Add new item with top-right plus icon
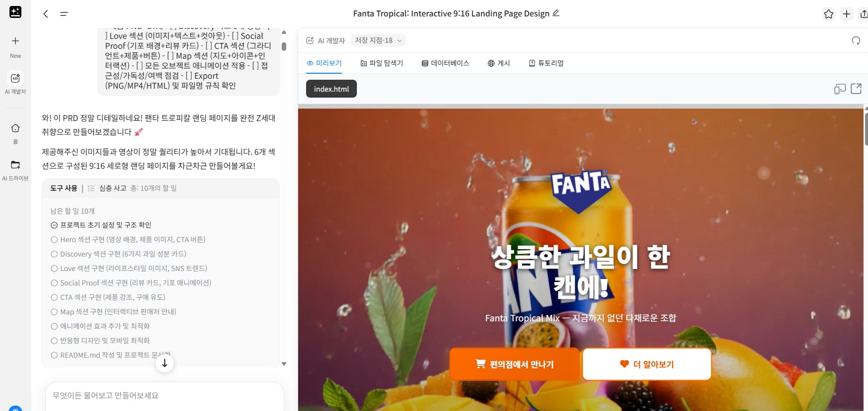 click(x=847, y=14)
